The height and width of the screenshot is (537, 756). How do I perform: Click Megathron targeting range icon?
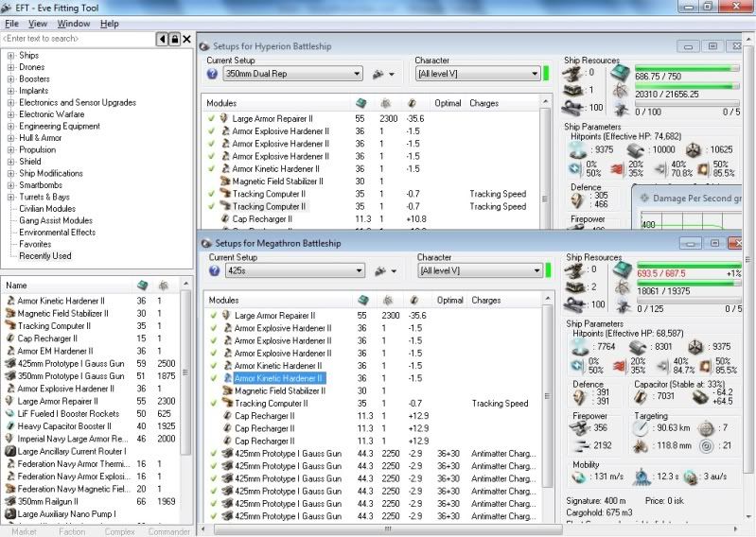pos(641,428)
